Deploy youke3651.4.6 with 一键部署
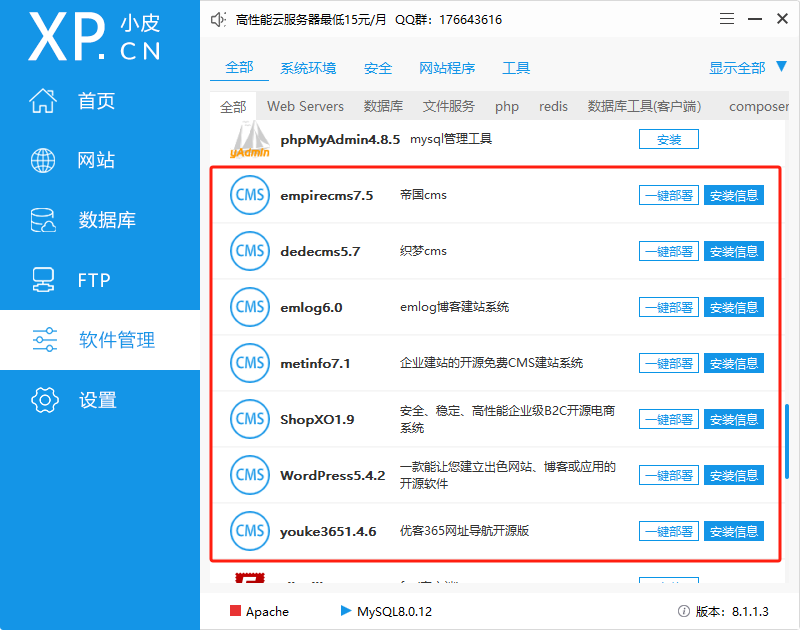 click(x=668, y=532)
